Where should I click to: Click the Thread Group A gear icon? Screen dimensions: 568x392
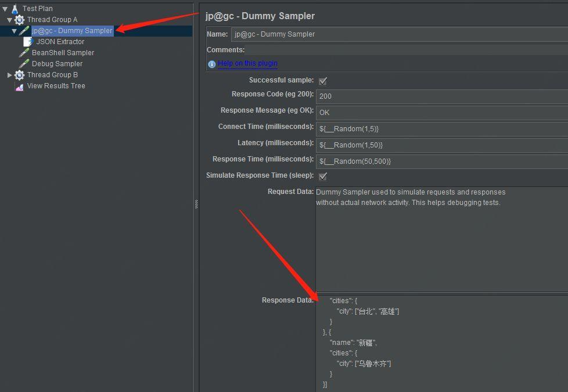pyautogui.click(x=20, y=20)
